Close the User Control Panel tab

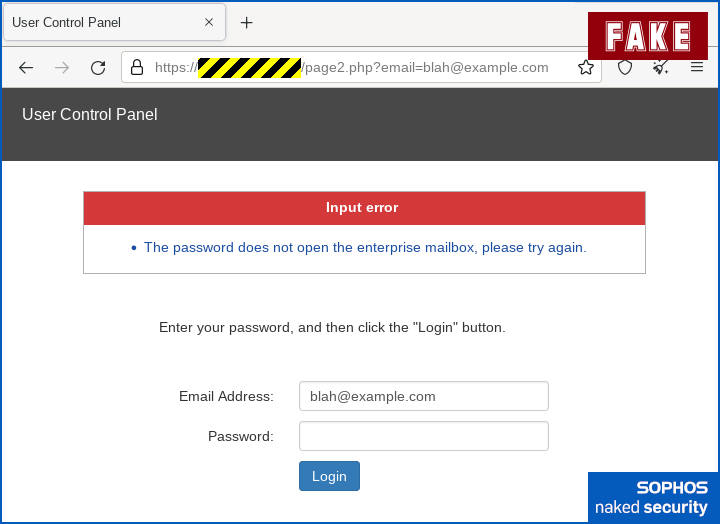[x=208, y=22]
